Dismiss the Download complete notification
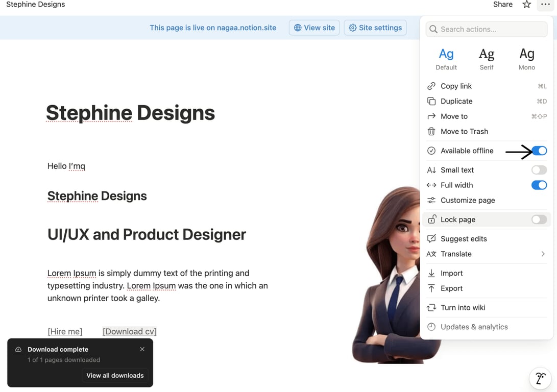 pyautogui.click(x=142, y=349)
